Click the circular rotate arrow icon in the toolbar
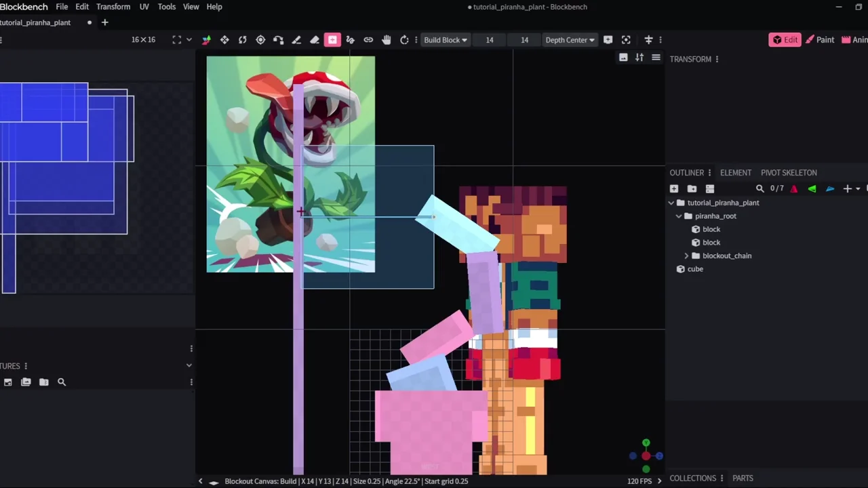The height and width of the screenshot is (488, 868). tap(404, 40)
